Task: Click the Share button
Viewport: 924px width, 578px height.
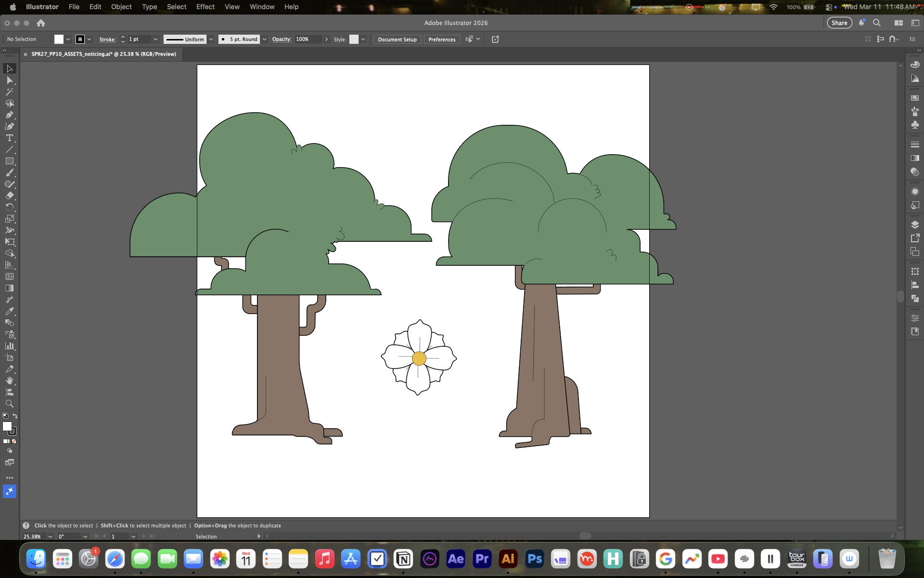Action: [x=839, y=23]
